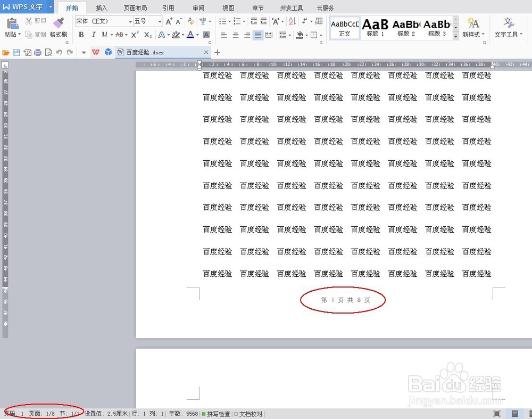Click text highlight color pen
Screen dimensions: 532x419
point(176,35)
